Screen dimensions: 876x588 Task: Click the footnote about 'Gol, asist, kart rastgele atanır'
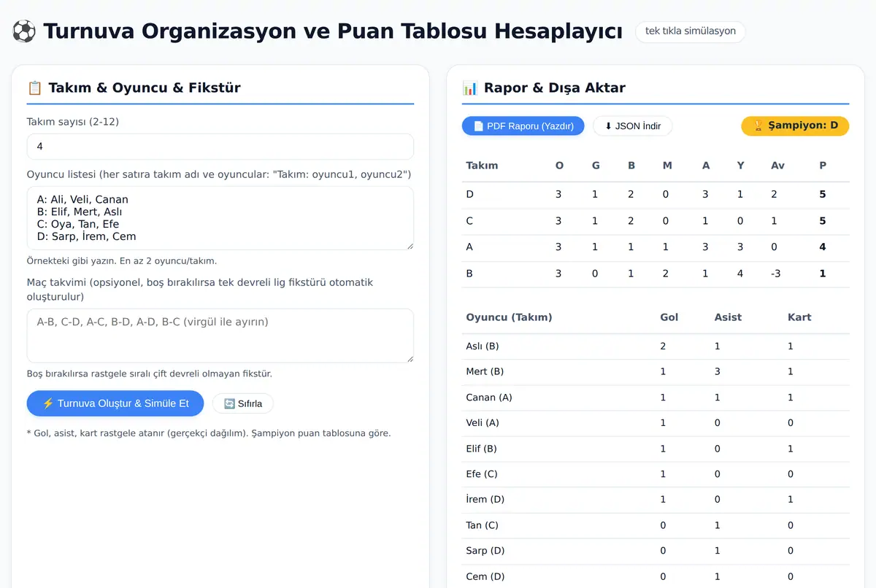point(209,433)
